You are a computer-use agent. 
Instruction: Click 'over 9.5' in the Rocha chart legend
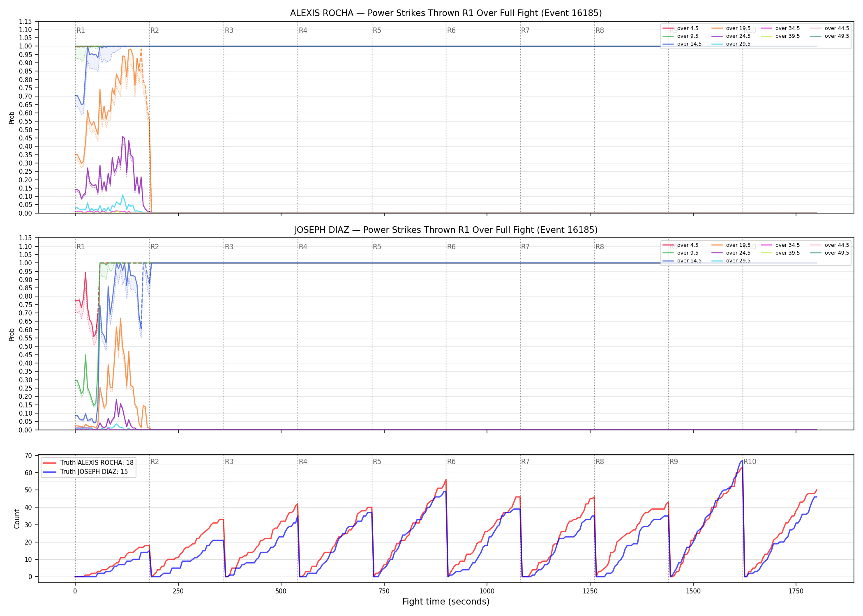(x=688, y=36)
